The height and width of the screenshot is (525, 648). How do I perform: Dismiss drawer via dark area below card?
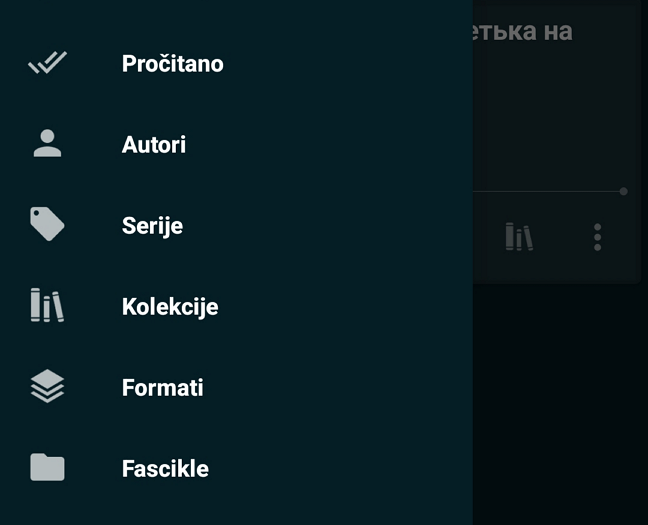560,400
